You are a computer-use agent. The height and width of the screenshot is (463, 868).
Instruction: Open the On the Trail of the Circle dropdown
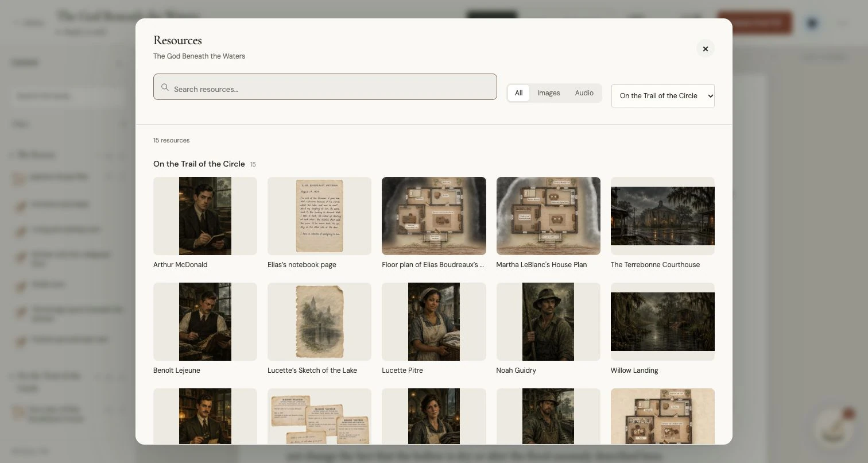(663, 96)
